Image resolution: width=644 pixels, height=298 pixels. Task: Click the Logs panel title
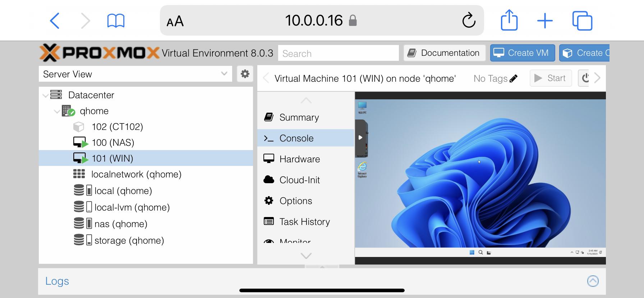click(57, 281)
